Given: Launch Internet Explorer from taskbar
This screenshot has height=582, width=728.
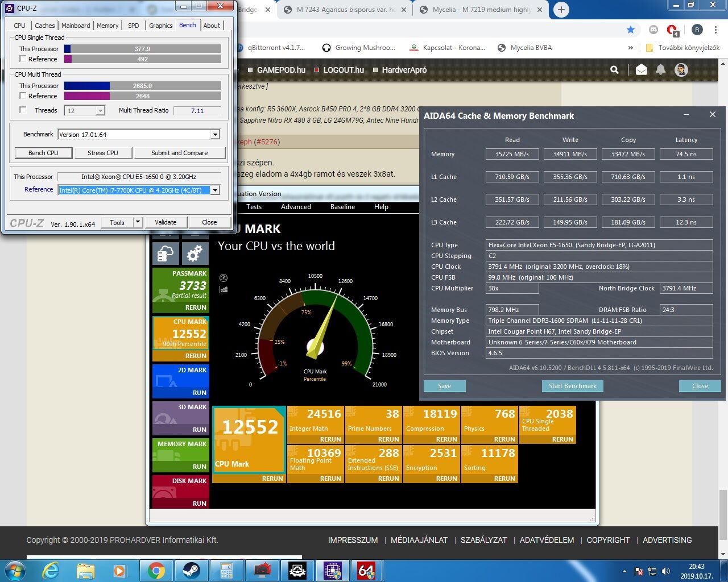Looking at the screenshot, I should click(x=51, y=571).
